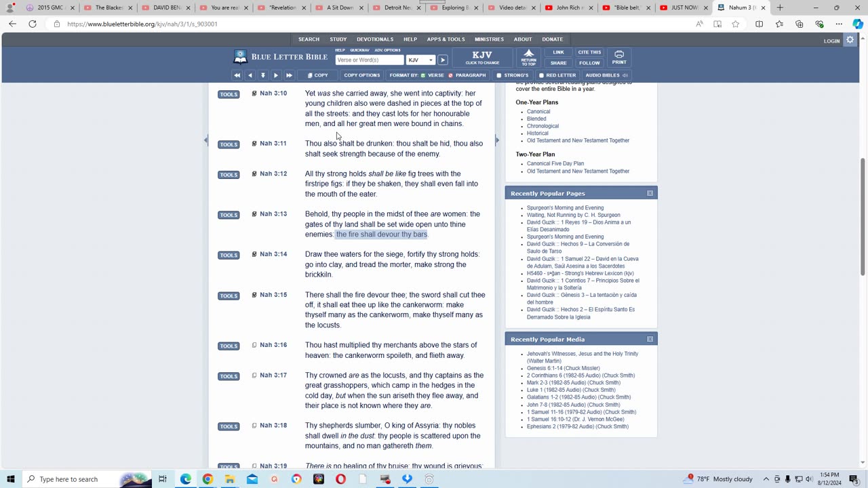Click copy icon beside Nah 3:13
Screen dimensions: 868x488
(254, 214)
